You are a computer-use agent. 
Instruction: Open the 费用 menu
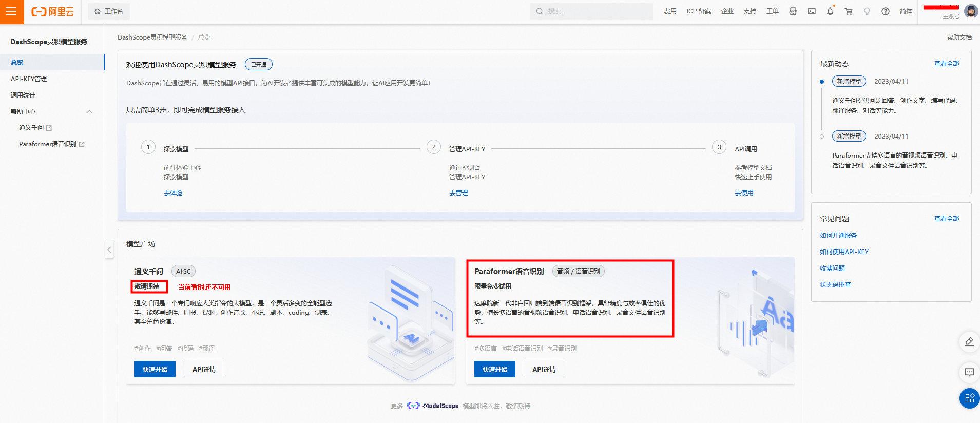tap(670, 11)
